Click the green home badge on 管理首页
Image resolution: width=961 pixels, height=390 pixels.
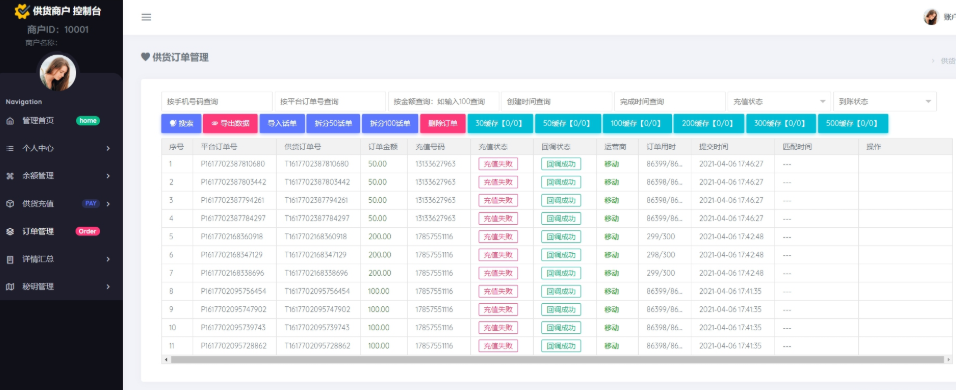point(88,121)
